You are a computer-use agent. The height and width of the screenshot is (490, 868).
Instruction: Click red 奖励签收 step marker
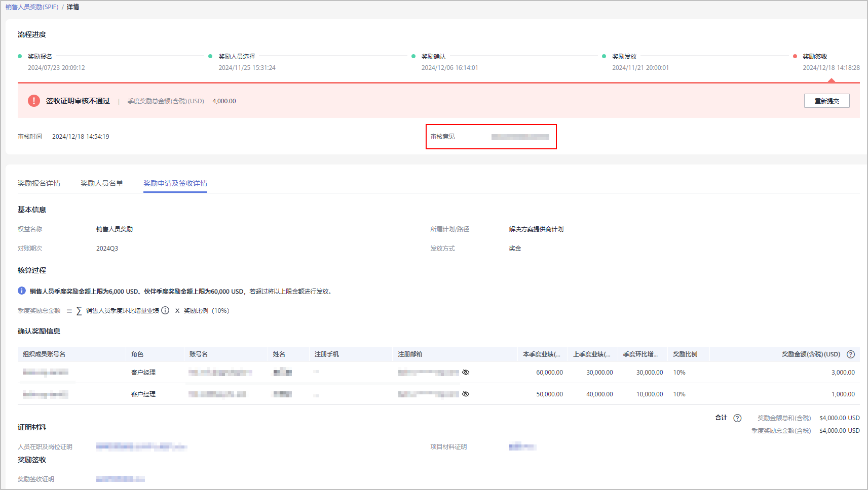click(x=795, y=56)
